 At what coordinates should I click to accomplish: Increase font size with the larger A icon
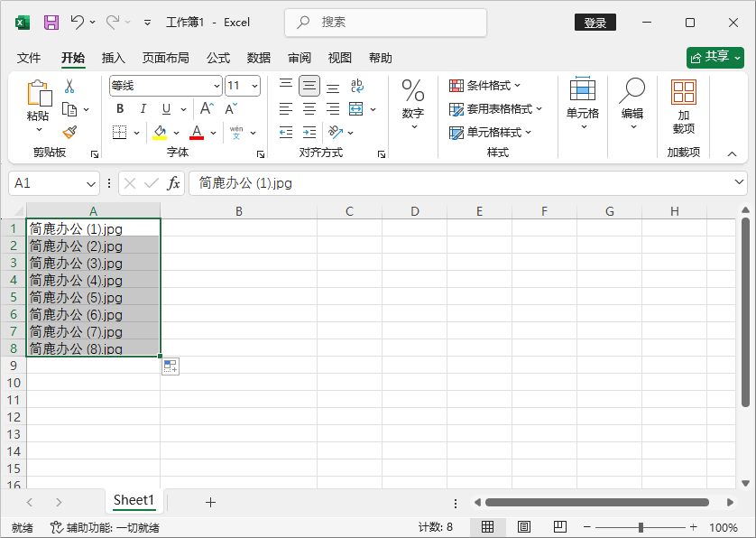pyautogui.click(x=207, y=109)
